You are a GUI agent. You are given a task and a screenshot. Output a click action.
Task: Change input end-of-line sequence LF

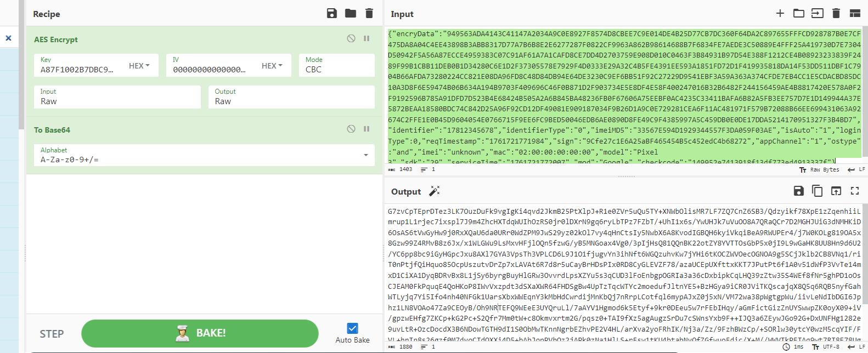856,170
